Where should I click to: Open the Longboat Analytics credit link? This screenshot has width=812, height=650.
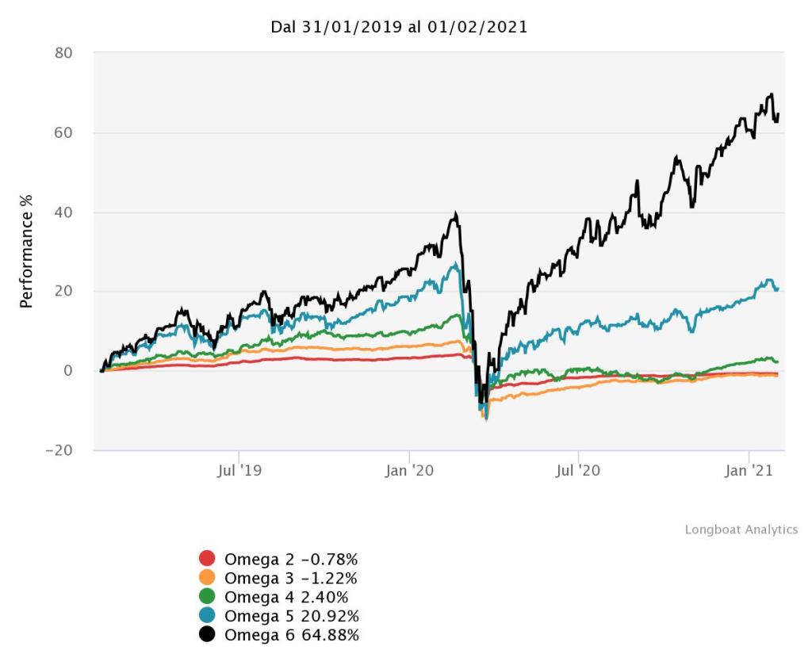(x=741, y=530)
